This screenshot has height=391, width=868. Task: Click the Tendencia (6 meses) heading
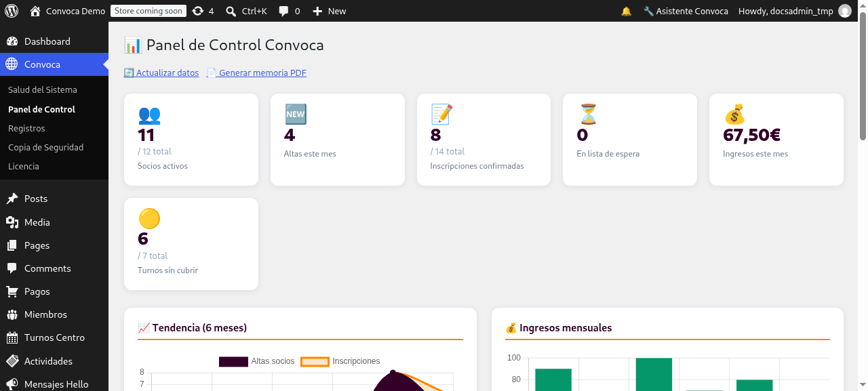coord(192,328)
